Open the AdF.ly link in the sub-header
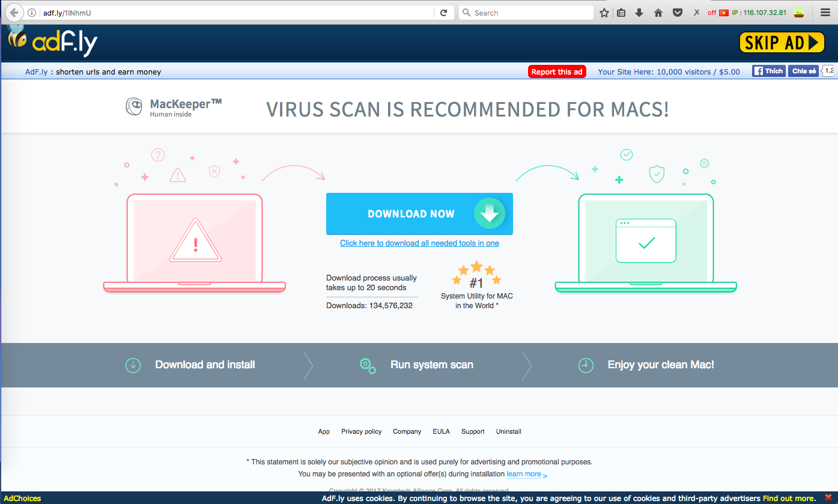The width and height of the screenshot is (838, 504). [x=37, y=71]
